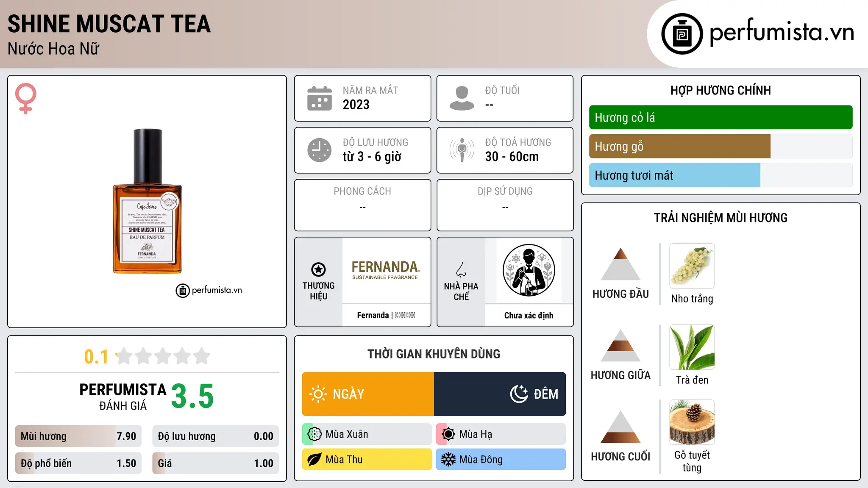Click the star badge icon above Thương hiệu

(x=318, y=269)
